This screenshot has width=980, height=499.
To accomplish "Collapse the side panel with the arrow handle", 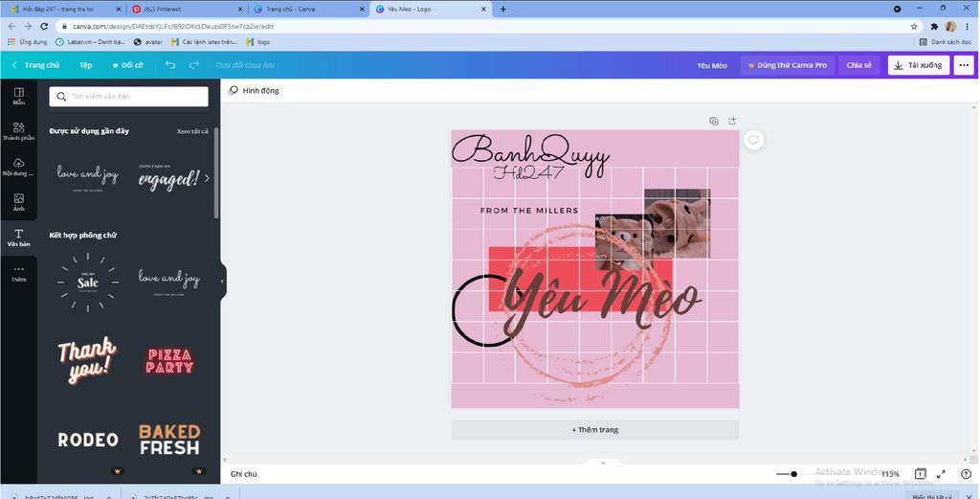I will 222,282.
